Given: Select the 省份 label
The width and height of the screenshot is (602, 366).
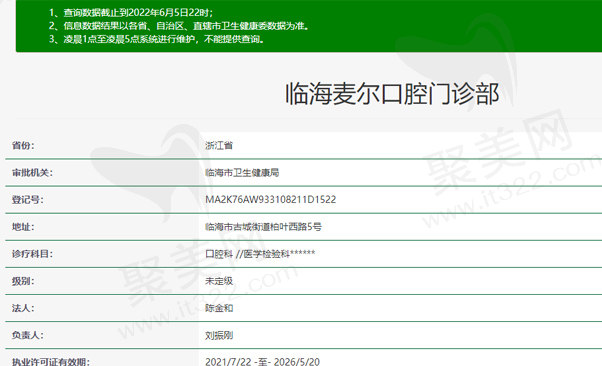Looking at the screenshot, I should coord(23,146).
